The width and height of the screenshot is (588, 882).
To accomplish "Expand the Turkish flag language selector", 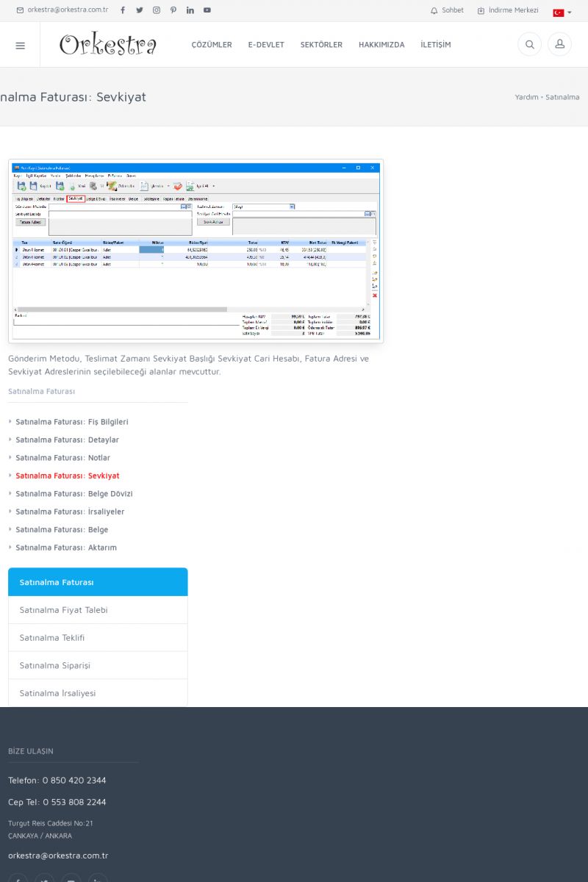I will (562, 12).
